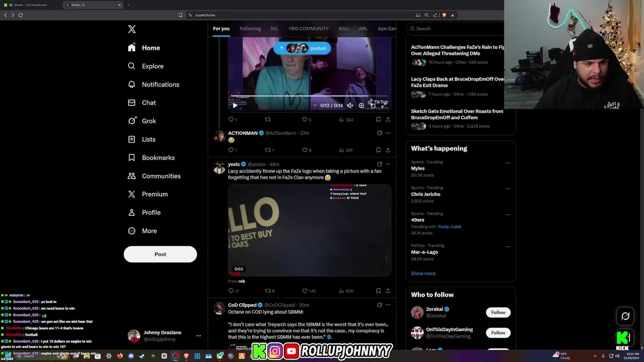Click the X logo in sidebar
This screenshot has height=362, width=644.
tap(132, 29)
